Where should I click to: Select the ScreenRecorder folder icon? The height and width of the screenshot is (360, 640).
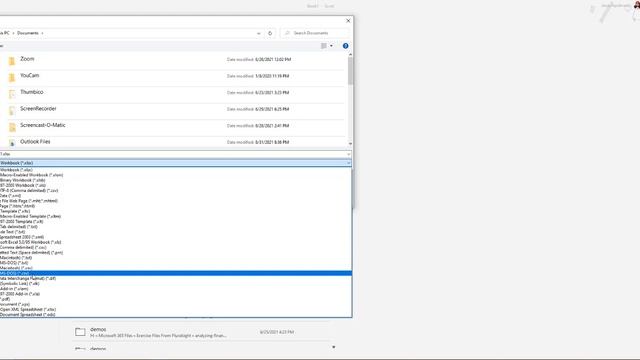[x=12, y=110]
